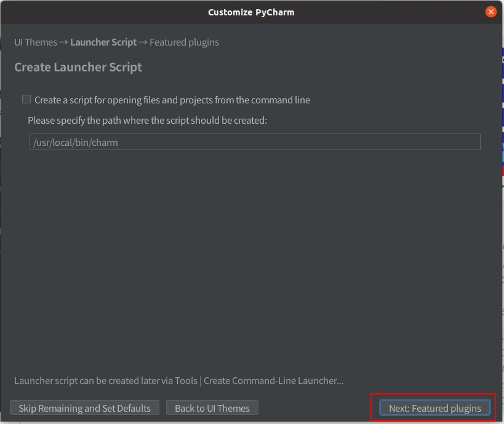Click the Customize PyCharm title bar text
The height and width of the screenshot is (424, 504).
(x=251, y=12)
